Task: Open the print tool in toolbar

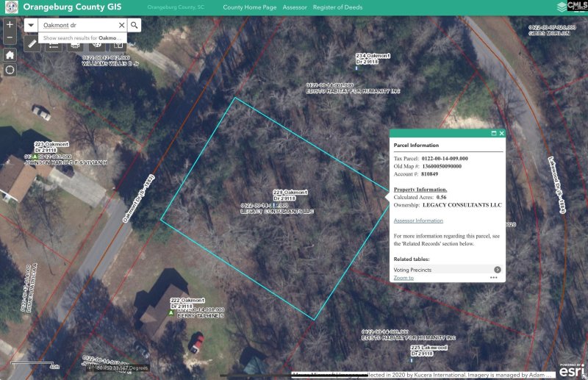Action: coord(74,45)
